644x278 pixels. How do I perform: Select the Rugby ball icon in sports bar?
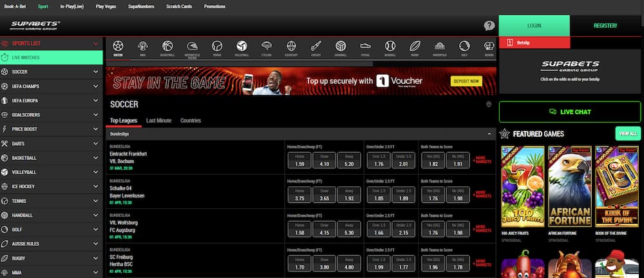click(x=415, y=45)
